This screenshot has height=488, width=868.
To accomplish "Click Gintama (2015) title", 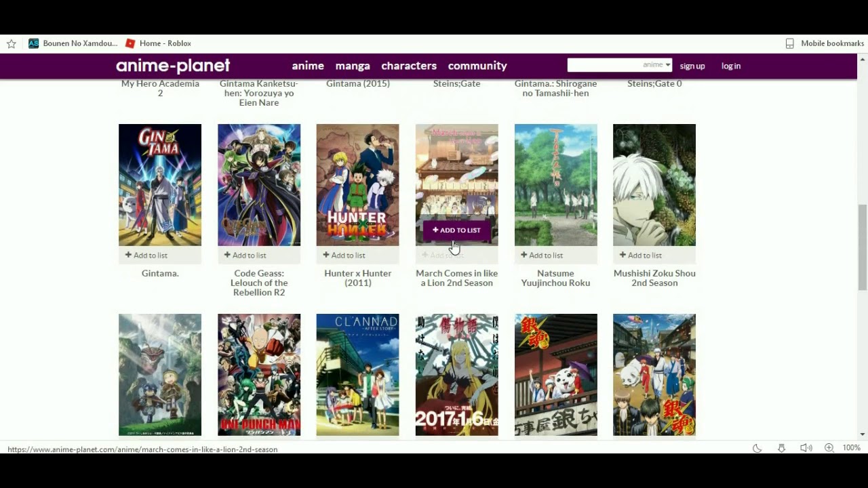I will [357, 83].
